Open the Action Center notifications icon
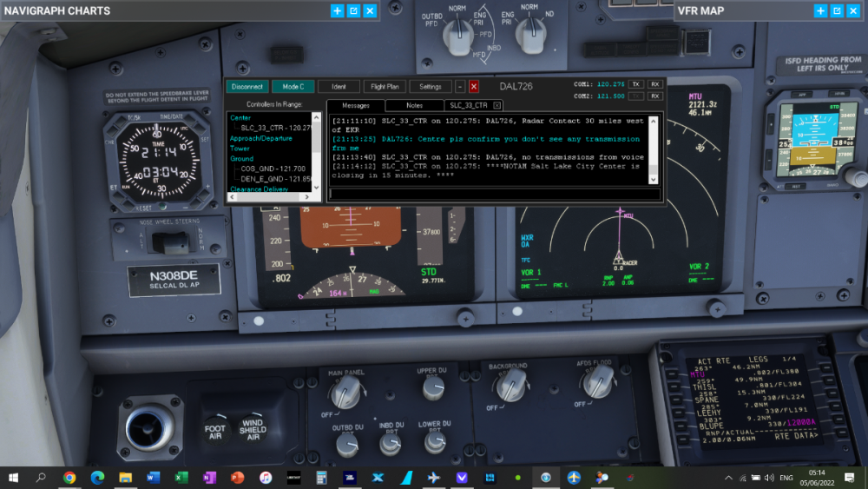The width and height of the screenshot is (868, 489). [850, 478]
